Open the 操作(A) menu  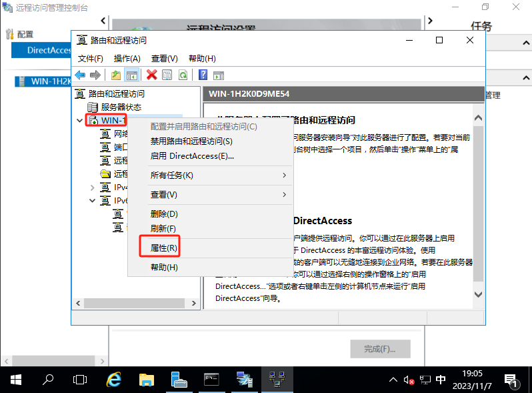click(127, 59)
